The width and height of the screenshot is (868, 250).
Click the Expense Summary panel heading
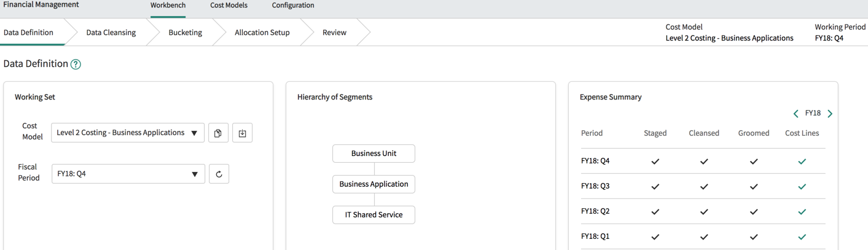click(611, 97)
